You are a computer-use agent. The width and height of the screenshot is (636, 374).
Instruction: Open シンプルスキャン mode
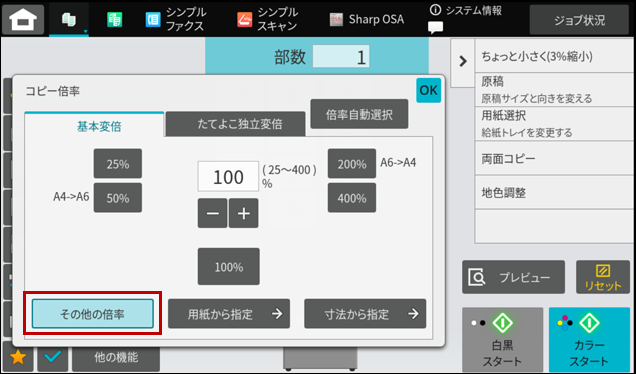point(267,19)
